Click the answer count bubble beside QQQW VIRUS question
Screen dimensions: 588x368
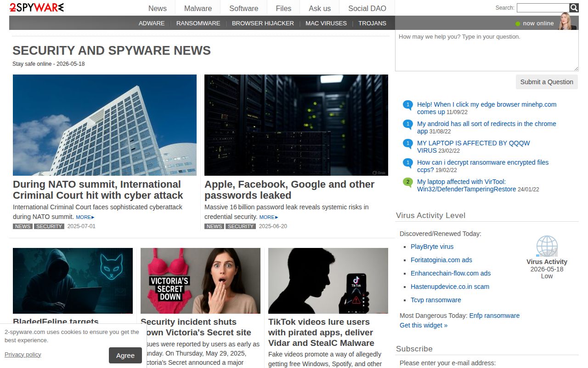point(407,144)
